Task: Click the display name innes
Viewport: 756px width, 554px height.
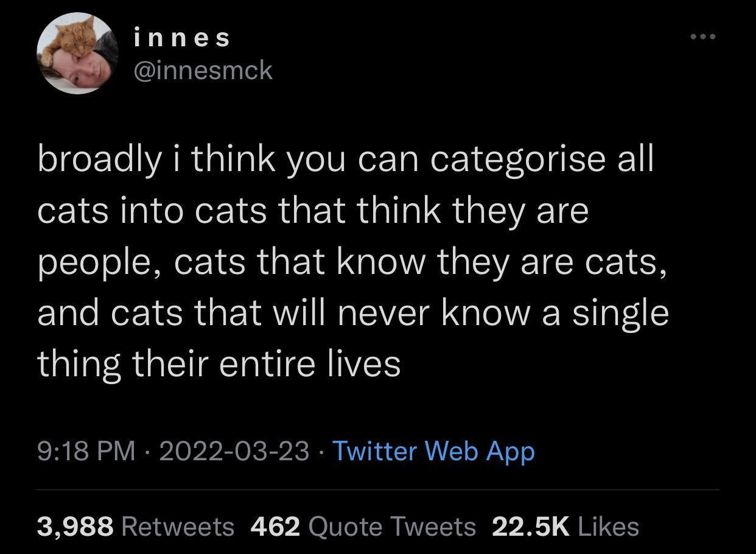Action: (x=181, y=37)
